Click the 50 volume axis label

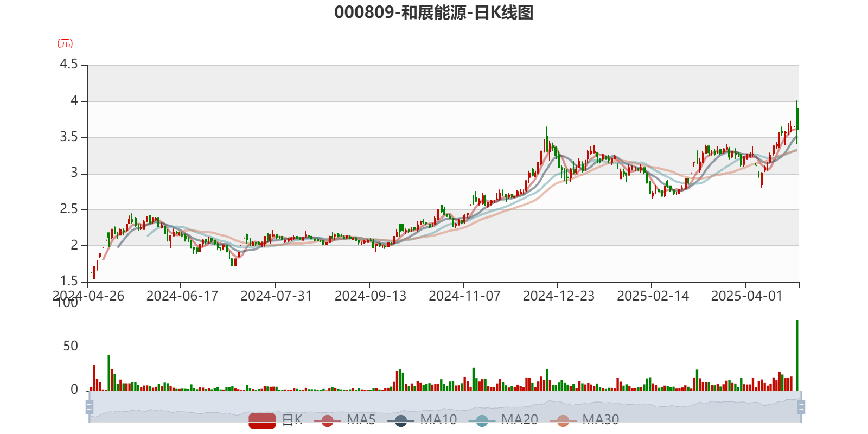(x=71, y=346)
